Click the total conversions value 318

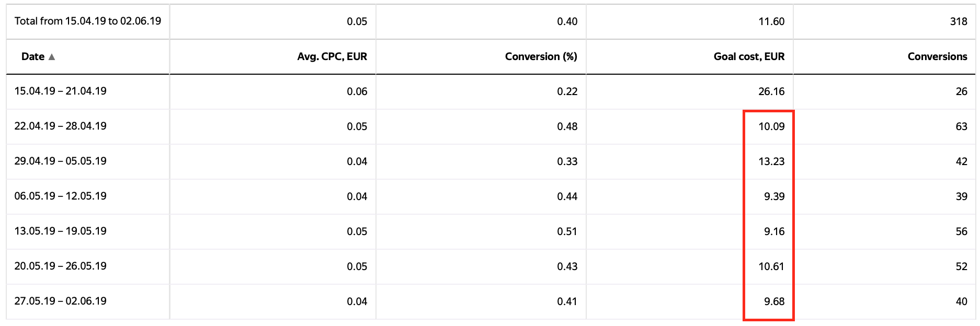tap(959, 21)
